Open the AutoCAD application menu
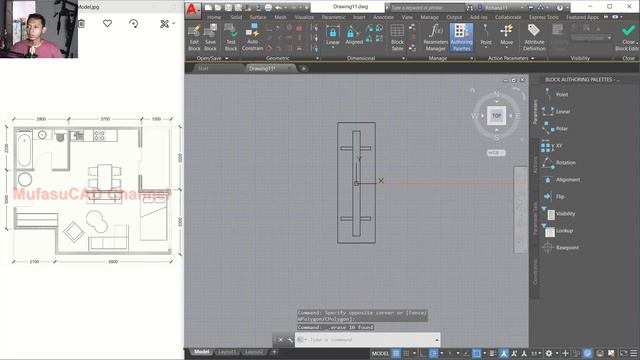640x360 pixels. coord(192,10)
